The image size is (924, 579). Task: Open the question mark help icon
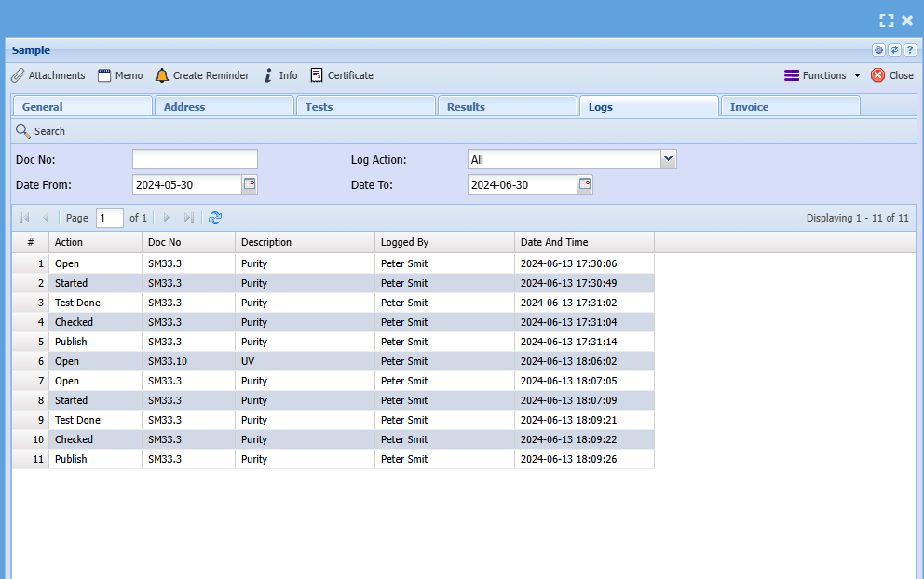click(x=910, y=50)
